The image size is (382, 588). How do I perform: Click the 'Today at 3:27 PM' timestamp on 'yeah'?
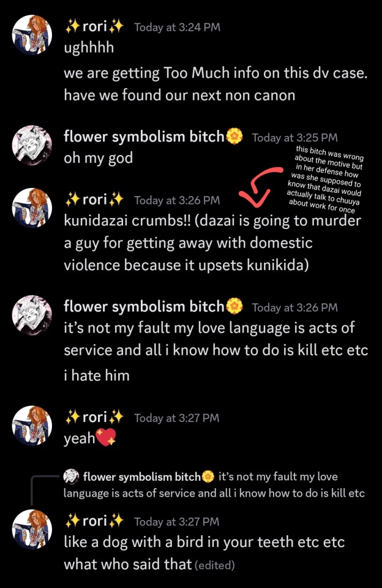(x=177, y=418)
